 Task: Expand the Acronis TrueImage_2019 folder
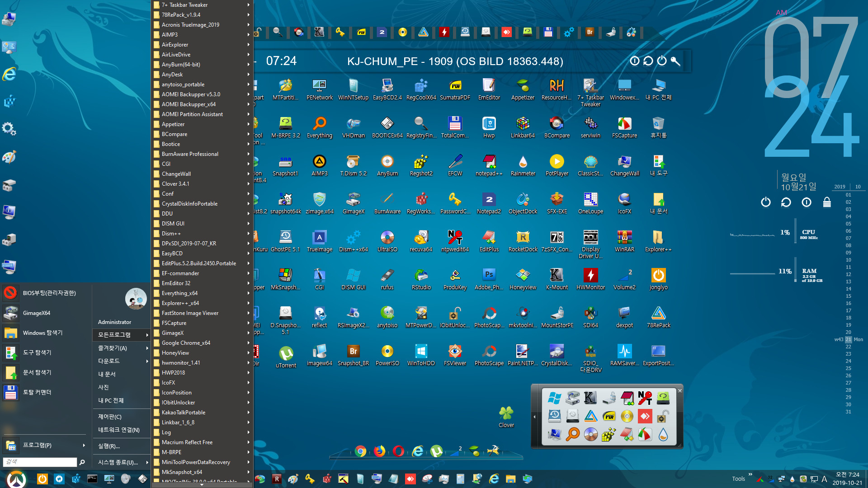202,25
